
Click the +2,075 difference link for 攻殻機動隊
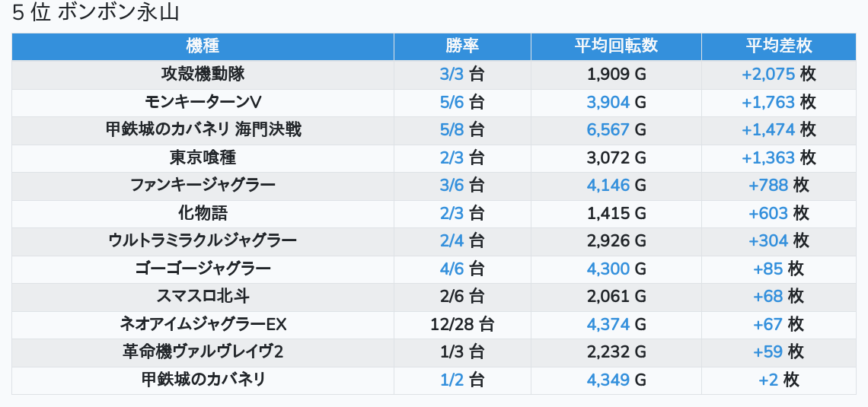767,74
